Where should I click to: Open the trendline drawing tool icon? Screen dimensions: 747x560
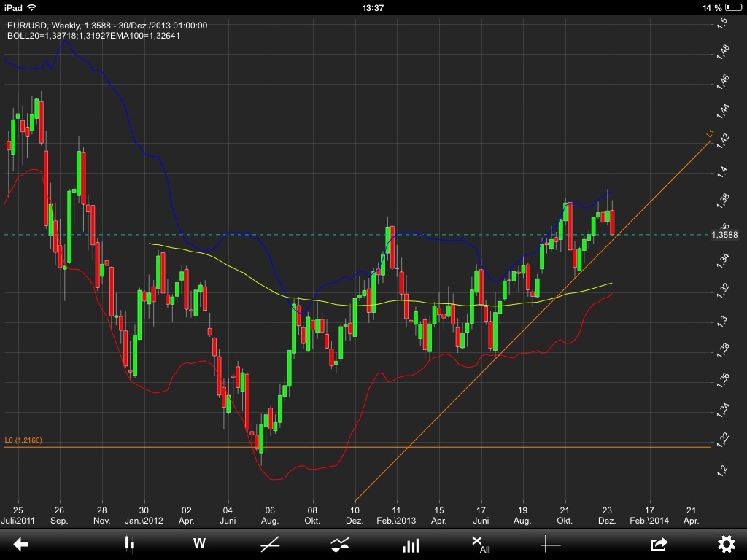tap(270, 543)
